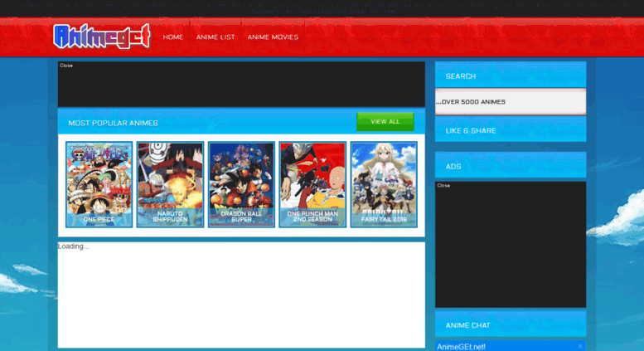Viewport: 644px width, 351px height.
Task: Click the Like & Share header
Action: pos(511,129)
